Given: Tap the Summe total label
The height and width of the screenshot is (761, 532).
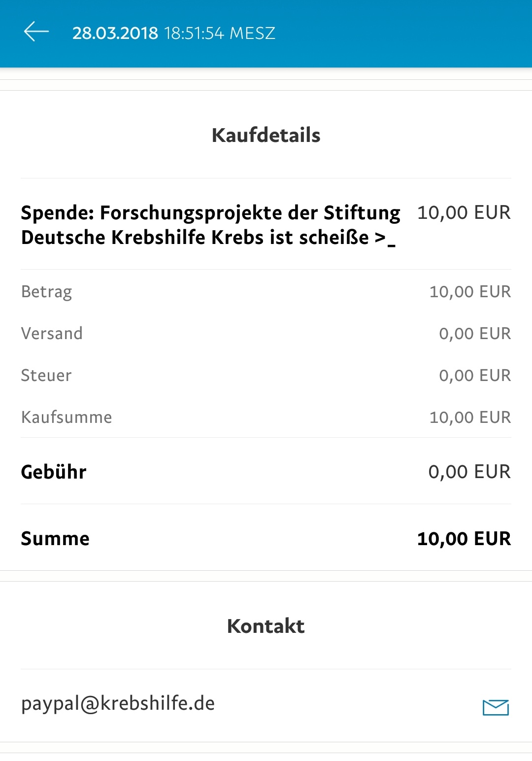Looking at the screenshot, I should (x=55, y=539).
